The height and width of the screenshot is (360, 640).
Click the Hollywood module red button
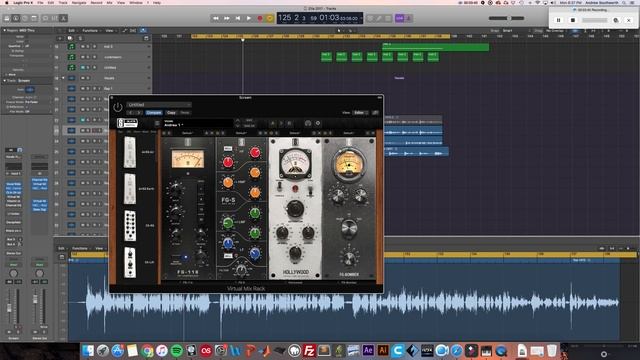coord(295,189)
